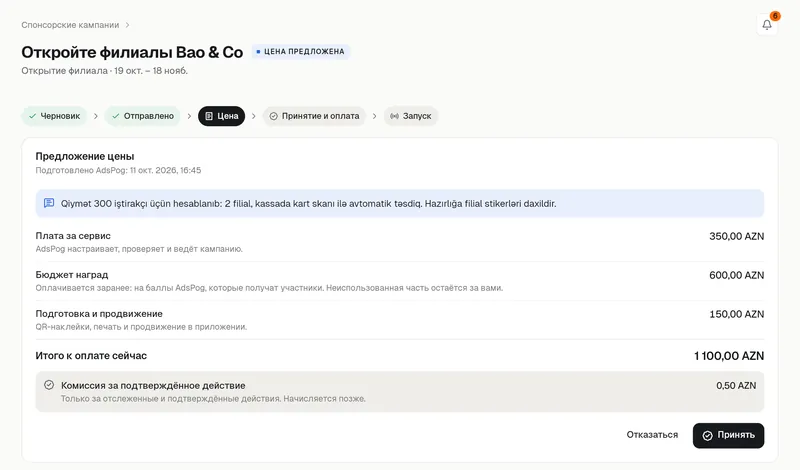Image resolution: width=800 pixels, height=470 pixels.
Task: Click the Qiymət 300 iştirakçı note text
Action: click(308, 203)
